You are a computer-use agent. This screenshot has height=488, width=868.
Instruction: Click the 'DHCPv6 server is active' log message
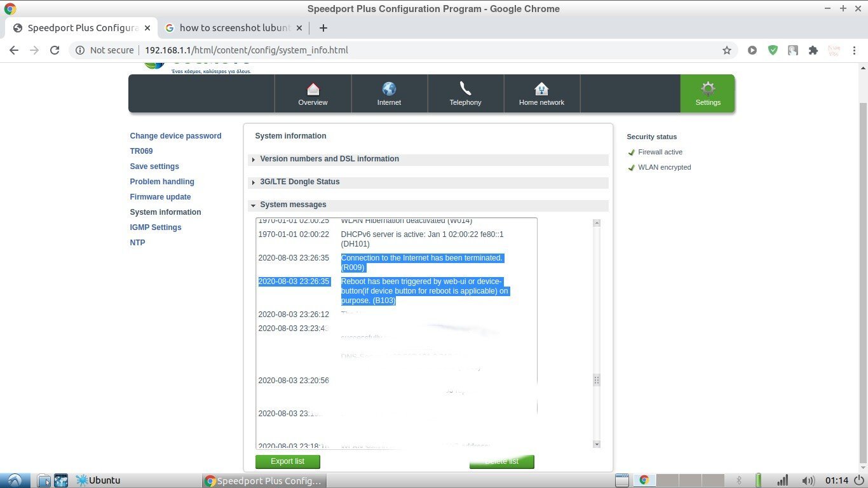pyautogui.click(x=423, y=239)
